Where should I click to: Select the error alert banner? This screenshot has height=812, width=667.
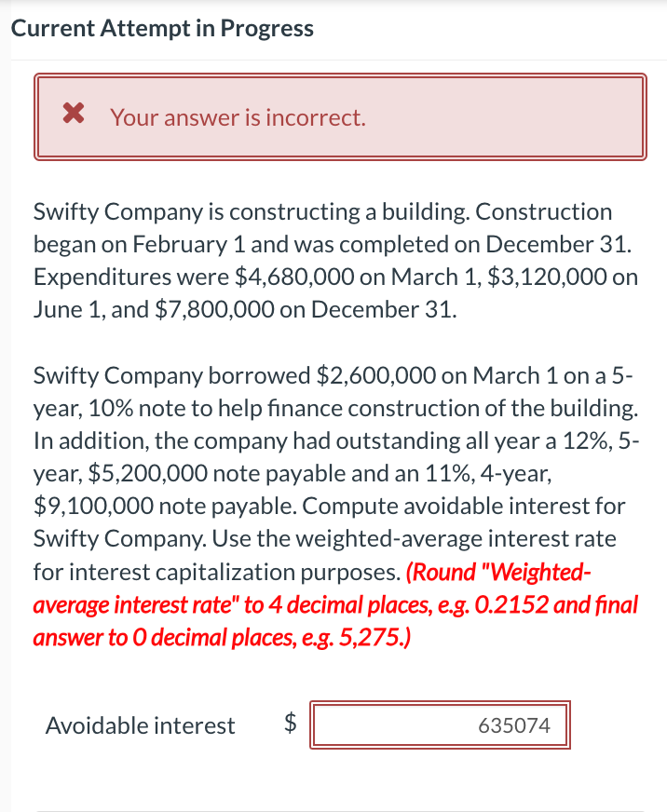click(341, 118)
